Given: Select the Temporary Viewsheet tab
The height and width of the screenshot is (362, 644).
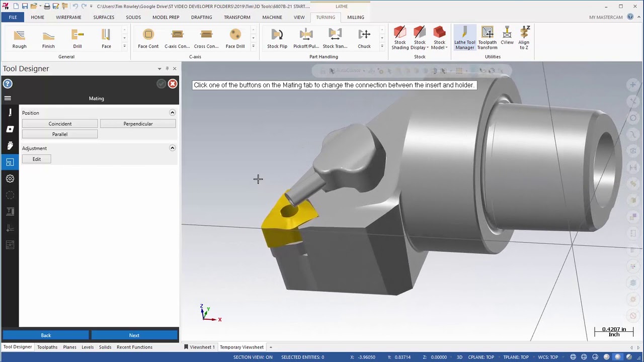Looking at the screenshot, I should click(x=242, y=347).
